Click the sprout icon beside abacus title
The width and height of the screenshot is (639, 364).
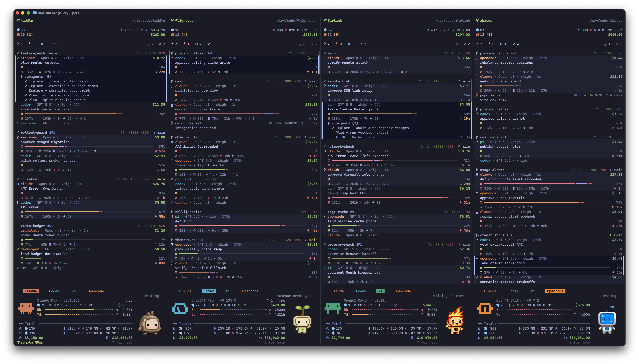477,20
